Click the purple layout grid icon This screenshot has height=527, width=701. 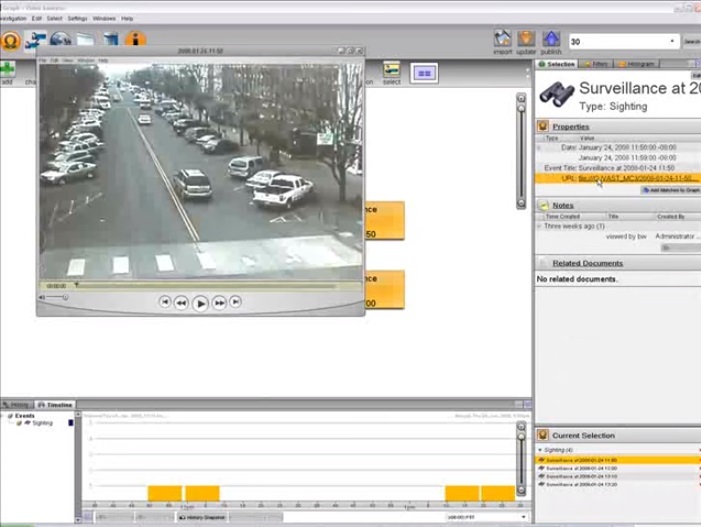(424, 73)
